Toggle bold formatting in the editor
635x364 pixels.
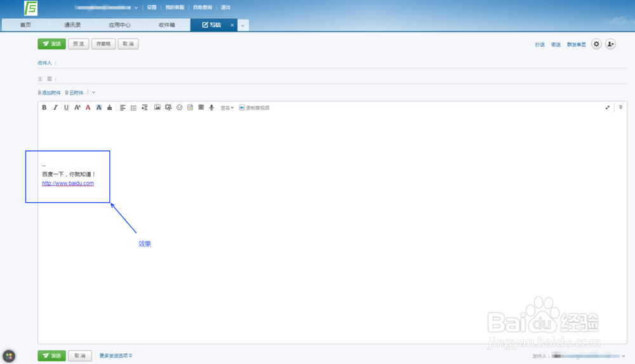(44, 108)
